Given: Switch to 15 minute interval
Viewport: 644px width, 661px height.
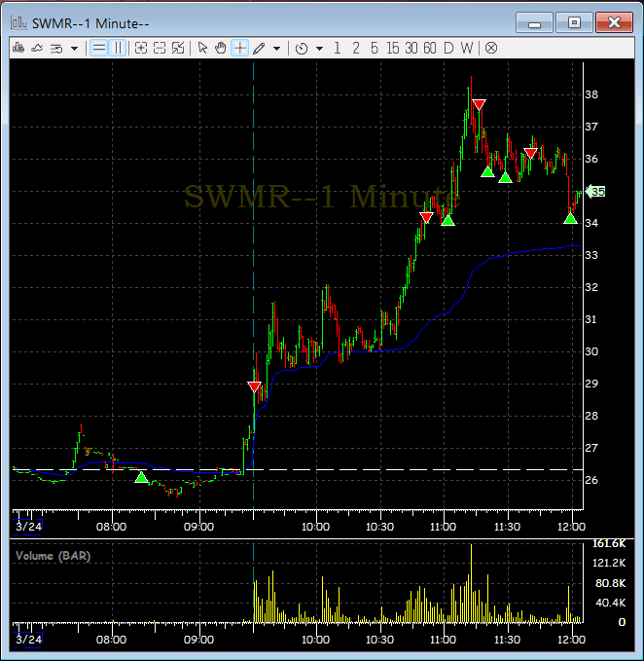Looking at the screenshot, I should [x=393, y=48].
